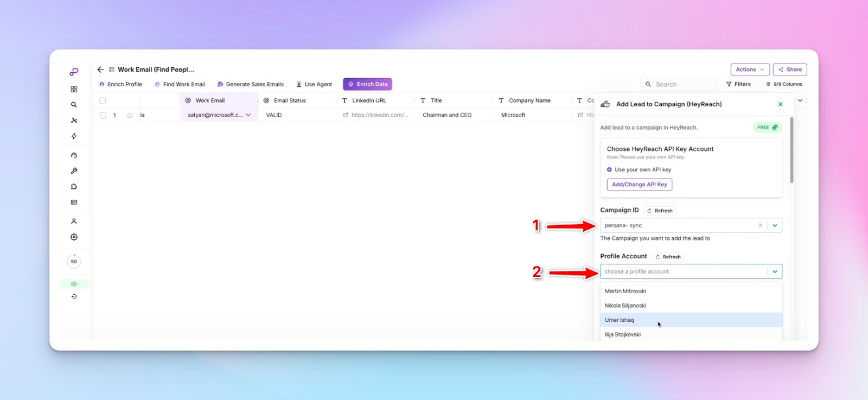Viewport: 868px width, 400px height.
Task: Click the external link icon beside linkedin.com URL
Action: 346,115
